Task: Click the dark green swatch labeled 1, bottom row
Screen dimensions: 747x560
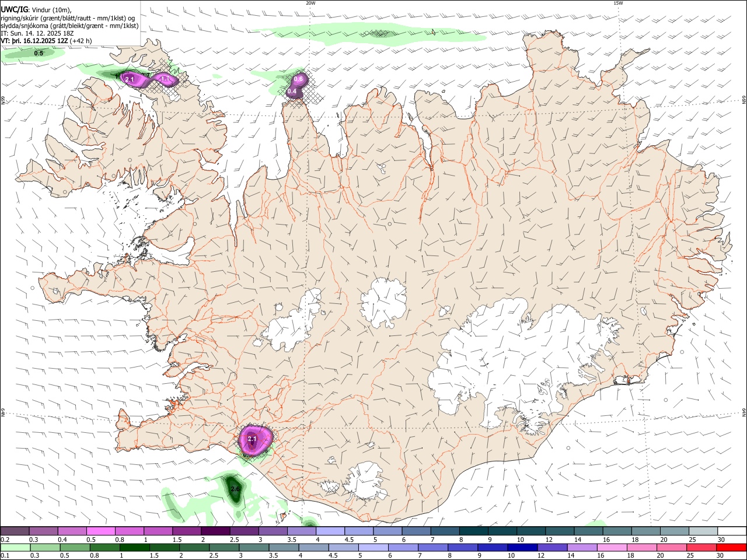Action: pyautogui.click(x=134, y=547)
